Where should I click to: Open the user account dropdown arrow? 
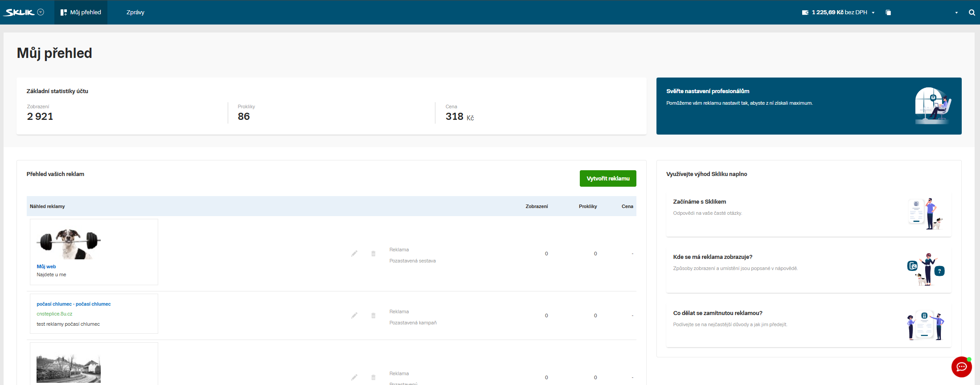tap(956, 13)
